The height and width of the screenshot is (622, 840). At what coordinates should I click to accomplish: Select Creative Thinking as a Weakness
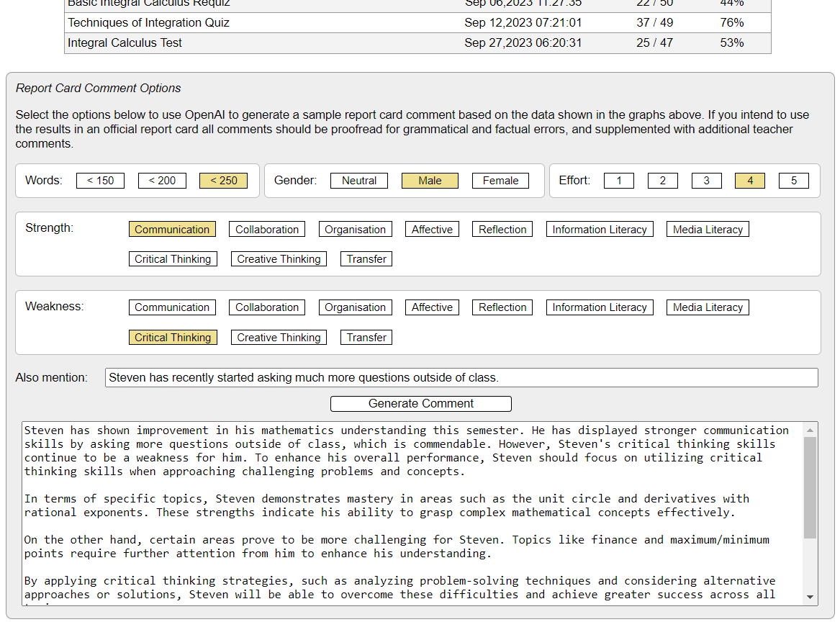tap(279, 337)
